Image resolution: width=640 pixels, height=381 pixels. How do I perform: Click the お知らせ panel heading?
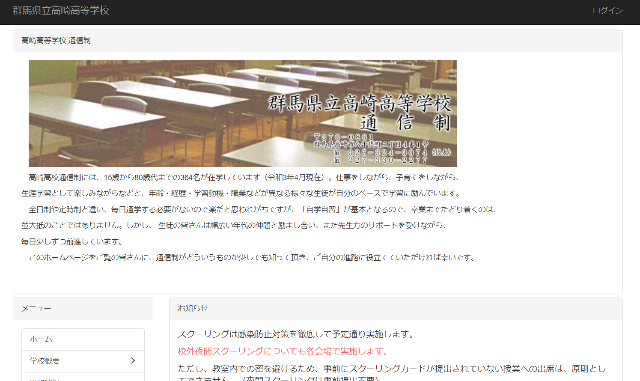tap(192, 308)
